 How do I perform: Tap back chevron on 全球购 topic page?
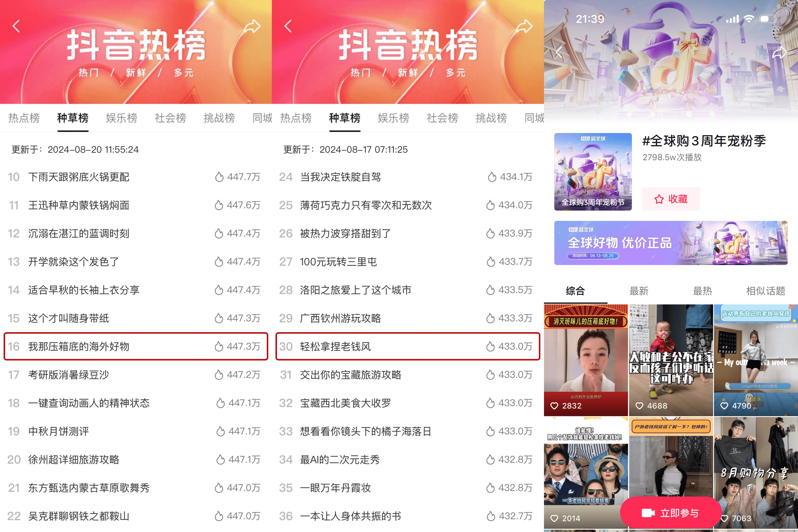click(559, 53)
